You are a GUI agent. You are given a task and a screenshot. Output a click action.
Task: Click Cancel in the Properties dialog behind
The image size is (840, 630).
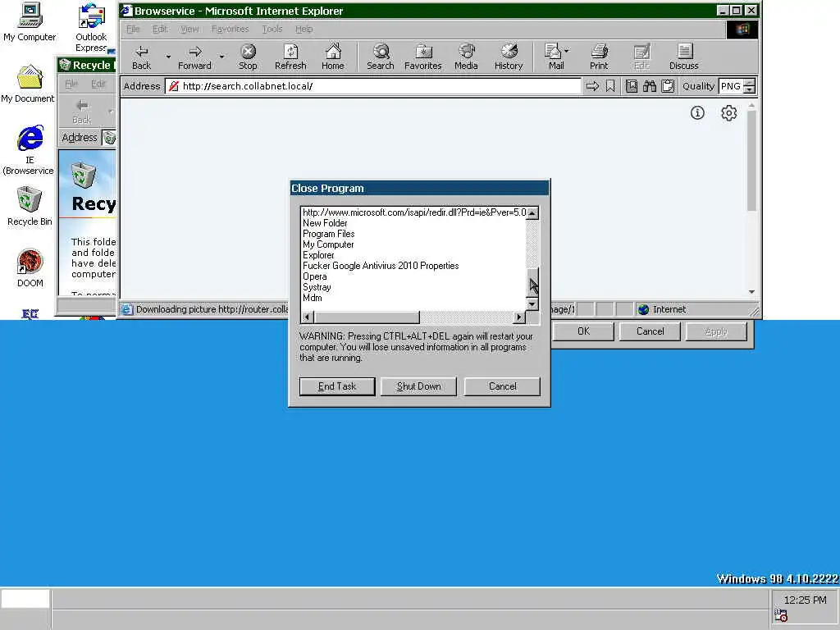(650, 331)
